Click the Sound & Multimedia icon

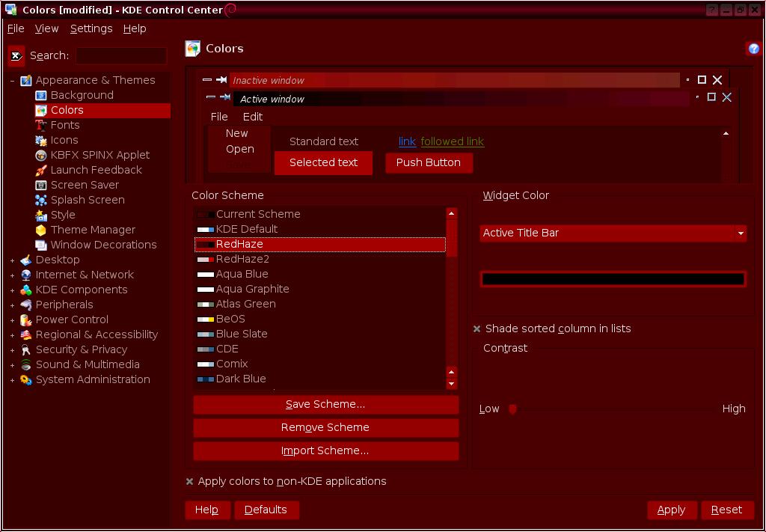tap(26, 365)
